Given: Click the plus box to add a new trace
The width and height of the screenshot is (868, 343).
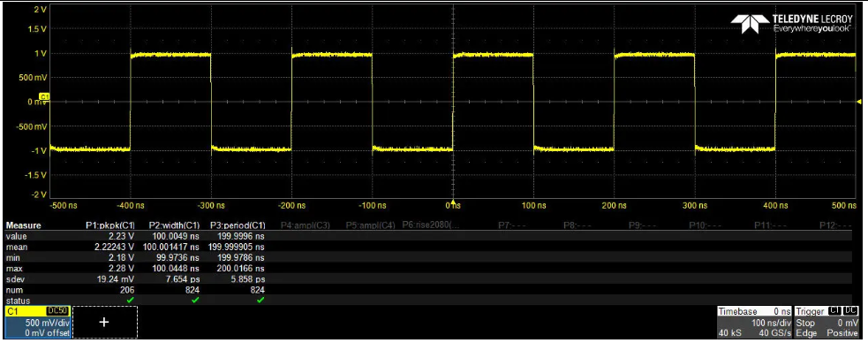Looking at the screenshot, I should 104,322.
